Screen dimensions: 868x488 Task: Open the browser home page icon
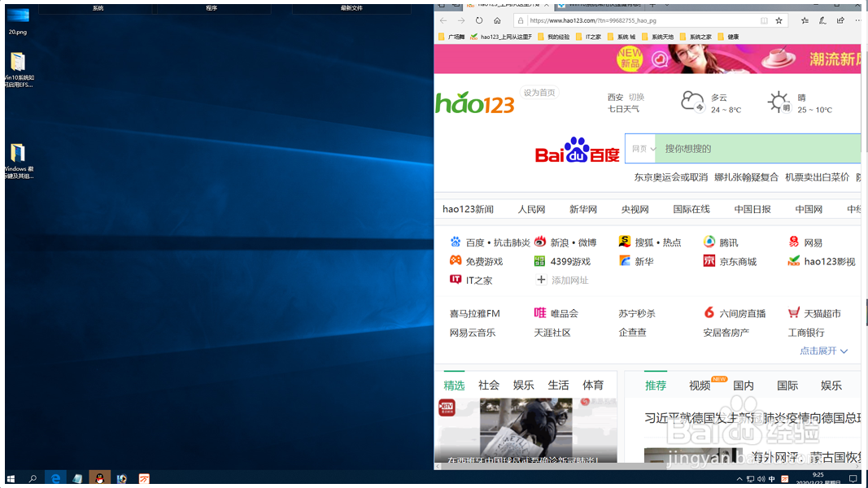coord(497,20)
